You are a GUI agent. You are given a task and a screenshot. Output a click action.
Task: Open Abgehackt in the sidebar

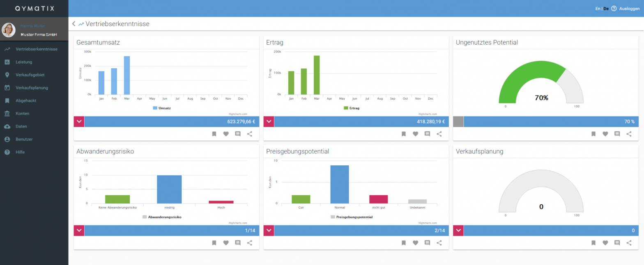pos(34,101)
